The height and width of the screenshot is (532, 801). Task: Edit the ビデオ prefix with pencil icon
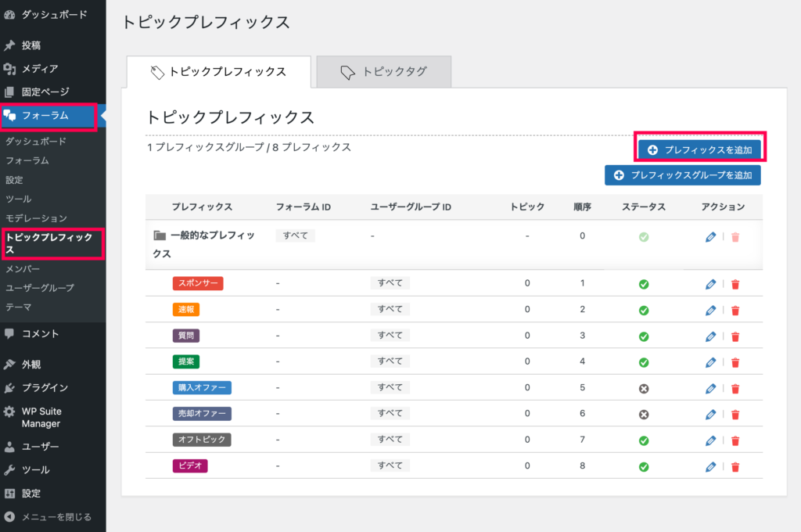click(x=710, y=466)
